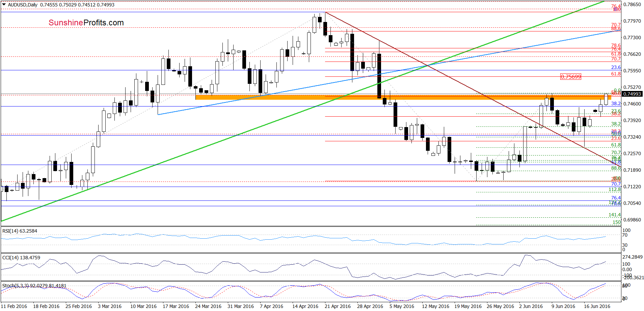The image size is (644, 311).
Task: Click the 14 Apr 2016 date label
Action: [x=305, y=306]
